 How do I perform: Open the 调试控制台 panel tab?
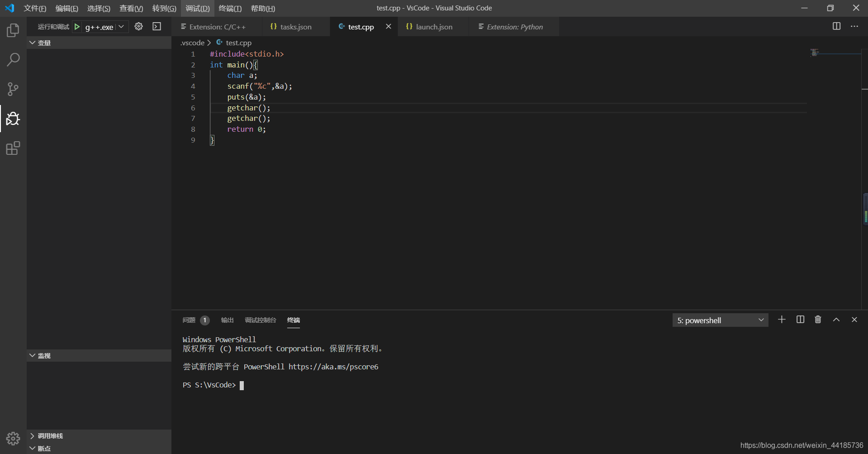point(260,320)
